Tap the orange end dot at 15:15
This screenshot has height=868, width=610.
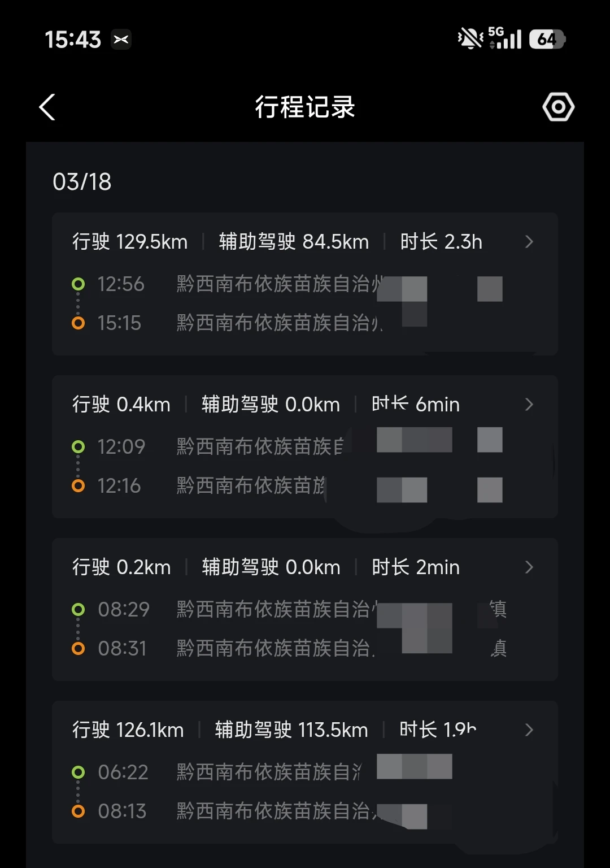pos(79,323)
